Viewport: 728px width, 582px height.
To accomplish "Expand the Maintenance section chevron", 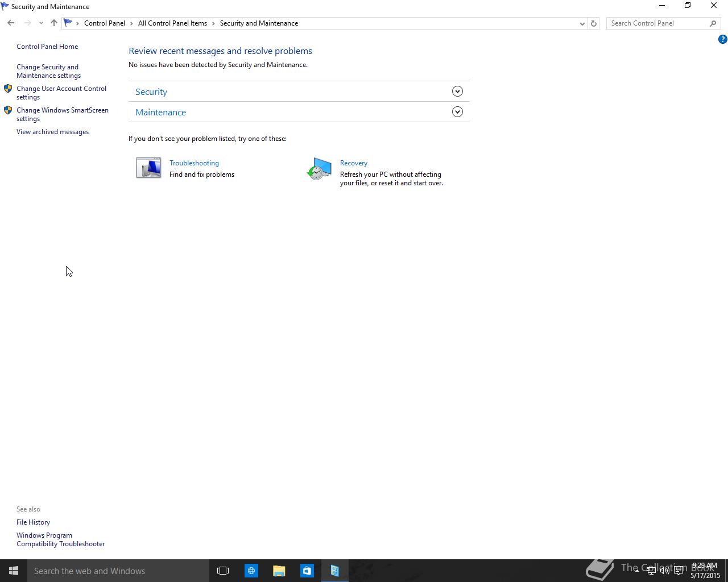I will point(457,112).
